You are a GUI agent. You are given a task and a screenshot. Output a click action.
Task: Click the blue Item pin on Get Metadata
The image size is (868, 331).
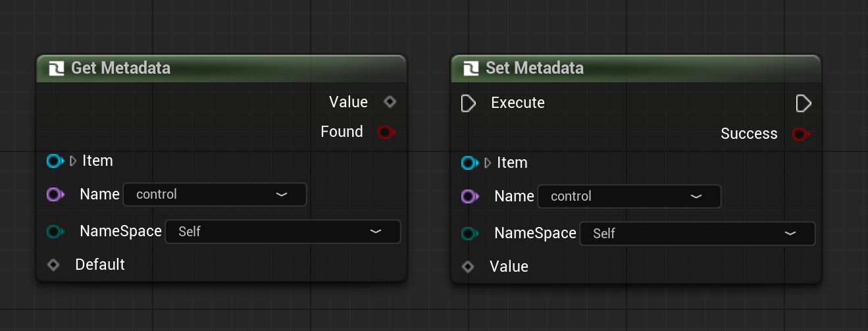pyautogui.click(x=55, y=161)
